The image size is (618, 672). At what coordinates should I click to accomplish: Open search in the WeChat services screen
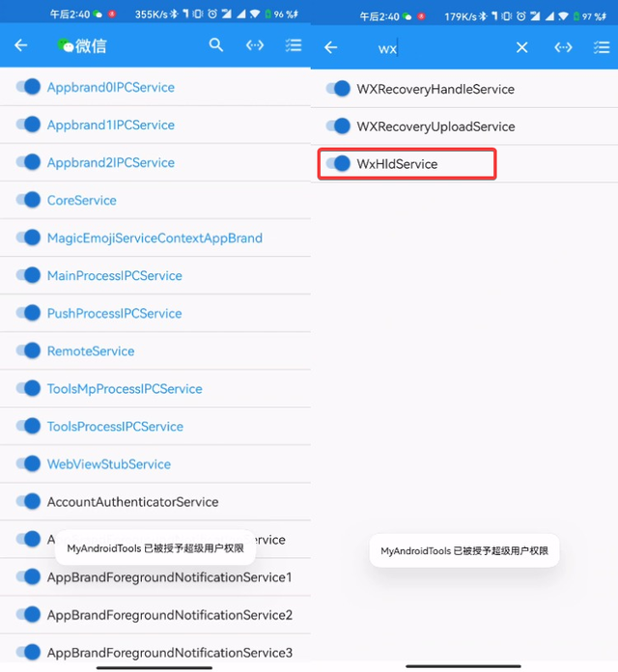coord(216,44)
